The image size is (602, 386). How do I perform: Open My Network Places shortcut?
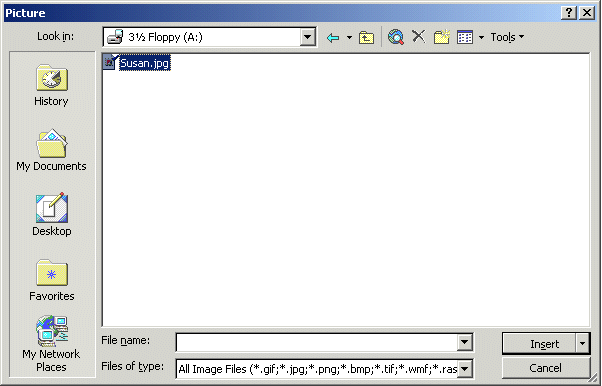(x=51, y=344)
